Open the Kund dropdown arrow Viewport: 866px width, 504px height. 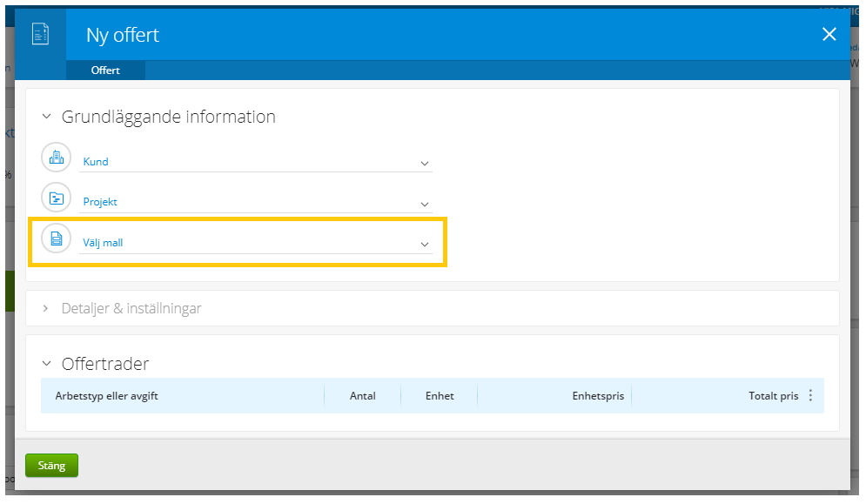pyautogui.click(x=424, y=163)
